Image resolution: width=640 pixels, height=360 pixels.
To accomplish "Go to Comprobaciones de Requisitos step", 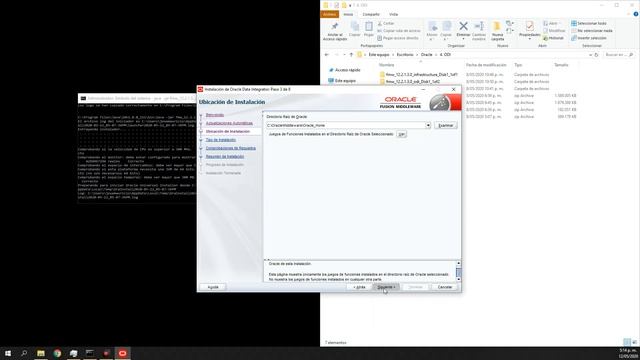I will tap(231, 148).
